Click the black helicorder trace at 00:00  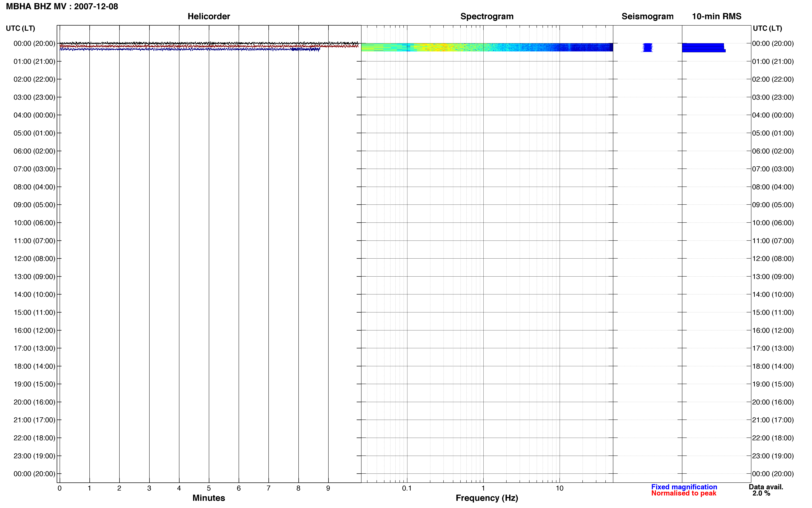pyautogui.click(x=209, y=43)
